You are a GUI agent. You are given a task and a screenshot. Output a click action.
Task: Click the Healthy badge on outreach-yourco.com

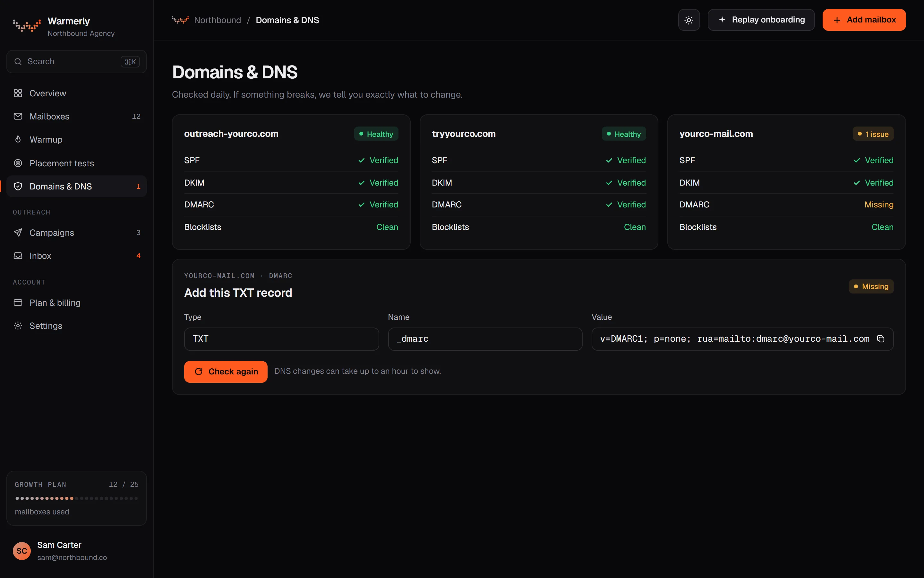tap(376, 134)
